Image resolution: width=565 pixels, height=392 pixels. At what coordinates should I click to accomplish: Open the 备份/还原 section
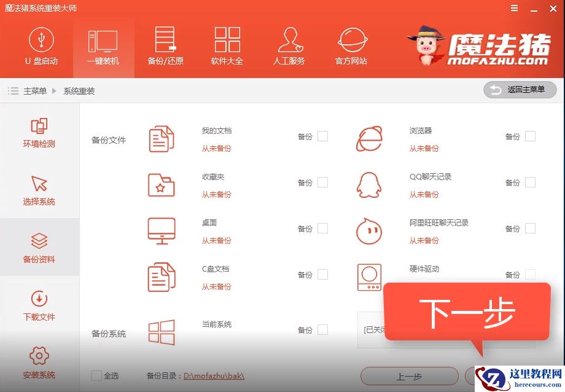point(165,46)
